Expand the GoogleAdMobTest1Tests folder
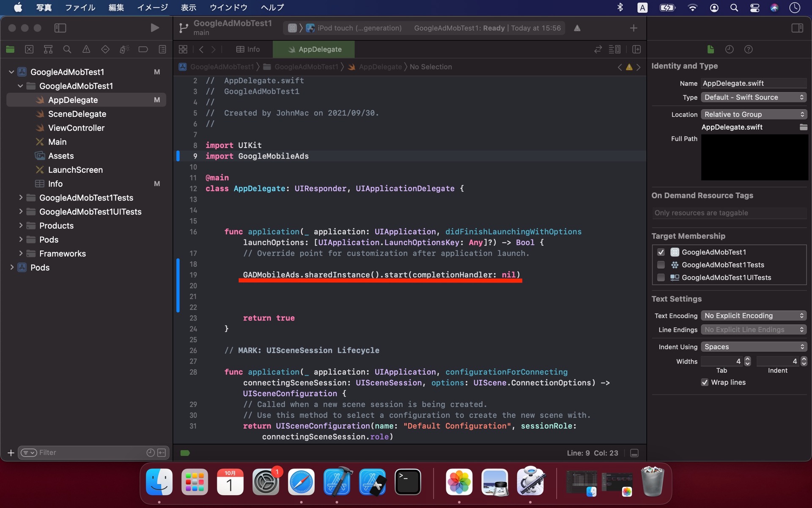 20,197
